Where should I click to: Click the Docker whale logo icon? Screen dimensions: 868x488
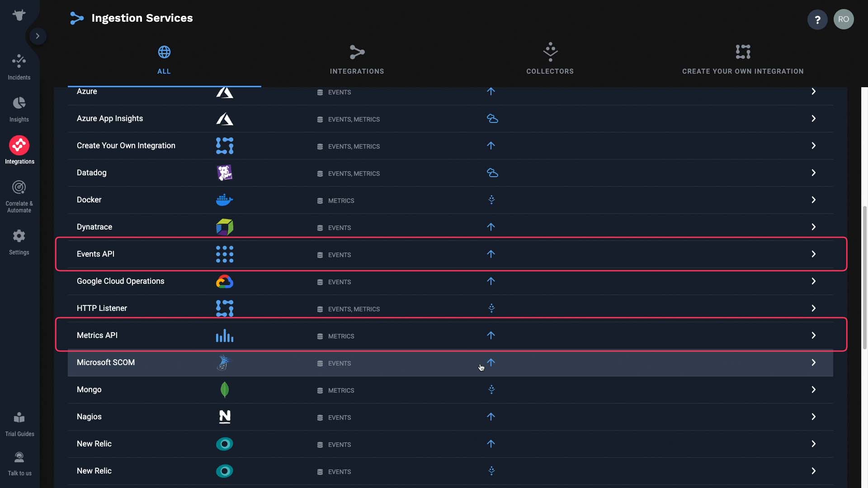pos(225,200)
